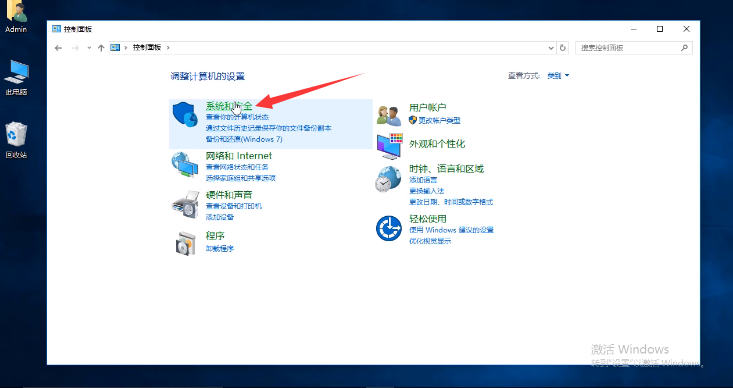Select the 回收站 recycle bin icon
This screenshot has width=733, height=388.
pyautogui.click(x=16, y=135)
